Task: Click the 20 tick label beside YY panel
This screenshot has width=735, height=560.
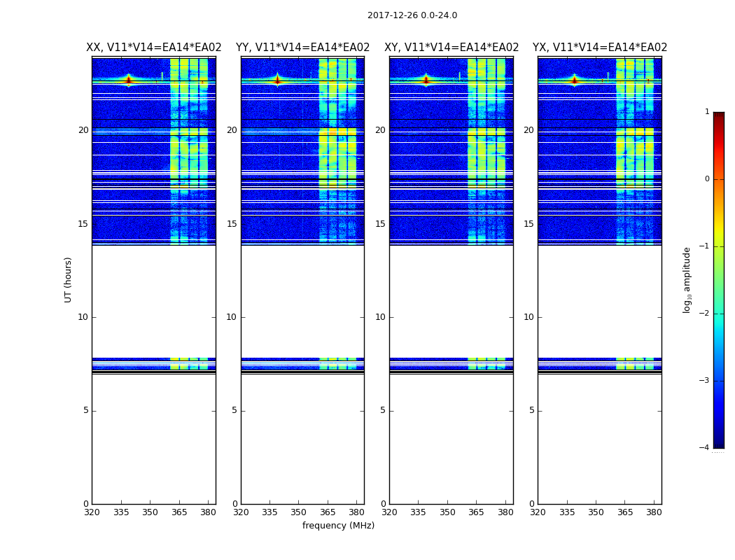Action: [232, 130]
